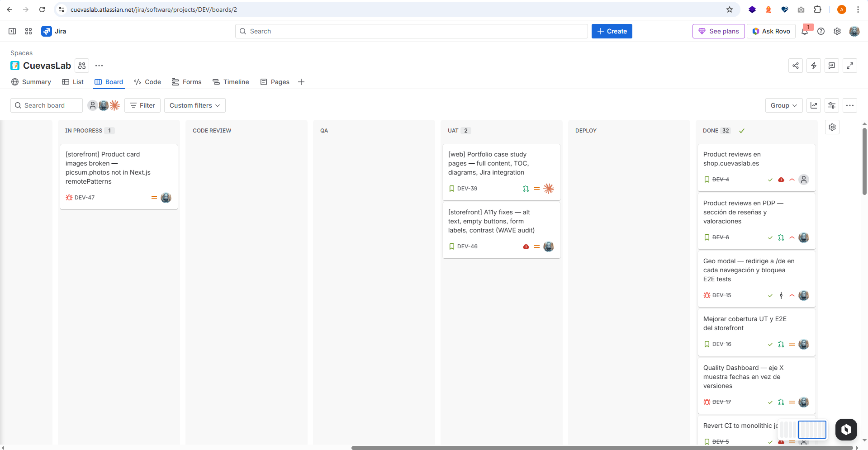The image size is (868, 450).
Task: Open See plans
Action: [x=718, y=31]
